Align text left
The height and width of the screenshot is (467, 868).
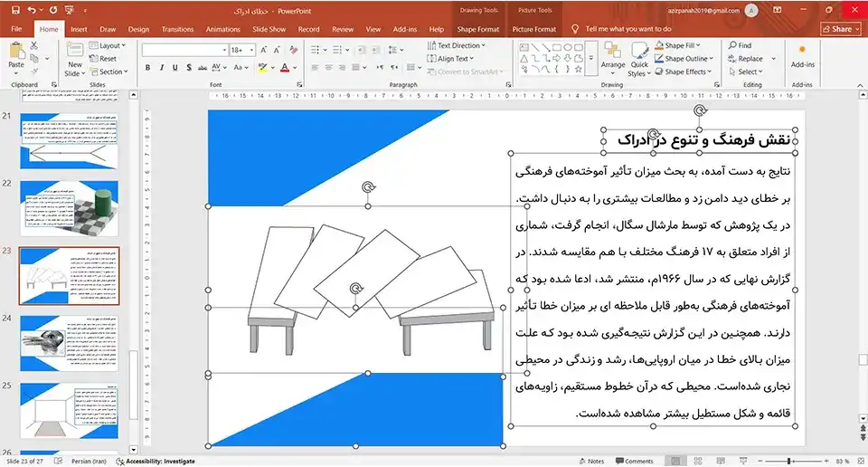(315, 68)
